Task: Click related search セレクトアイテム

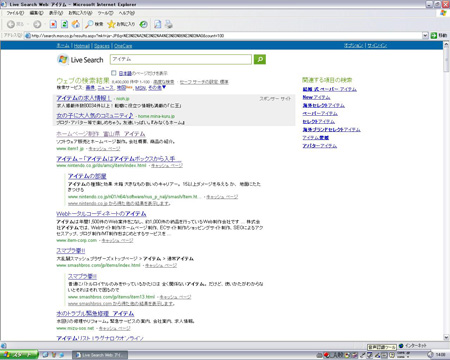Action: (x=319, y=122)
